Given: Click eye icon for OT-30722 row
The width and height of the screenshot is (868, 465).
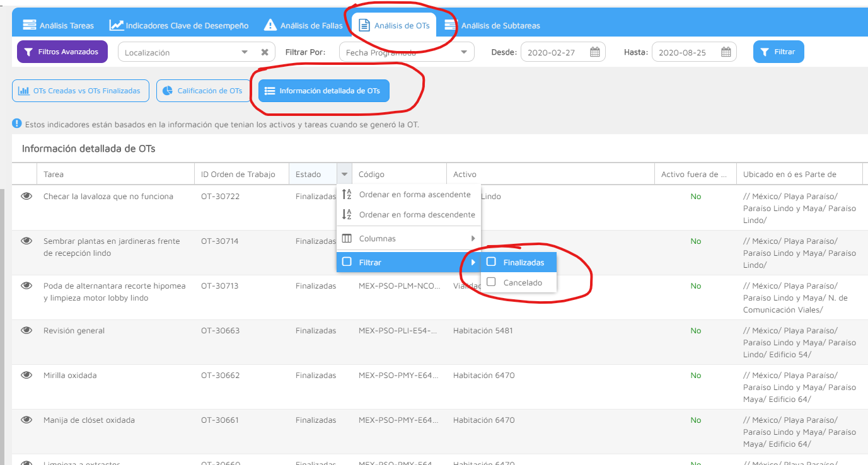Looking at the screenshot, I should click(x=26, y=197).
